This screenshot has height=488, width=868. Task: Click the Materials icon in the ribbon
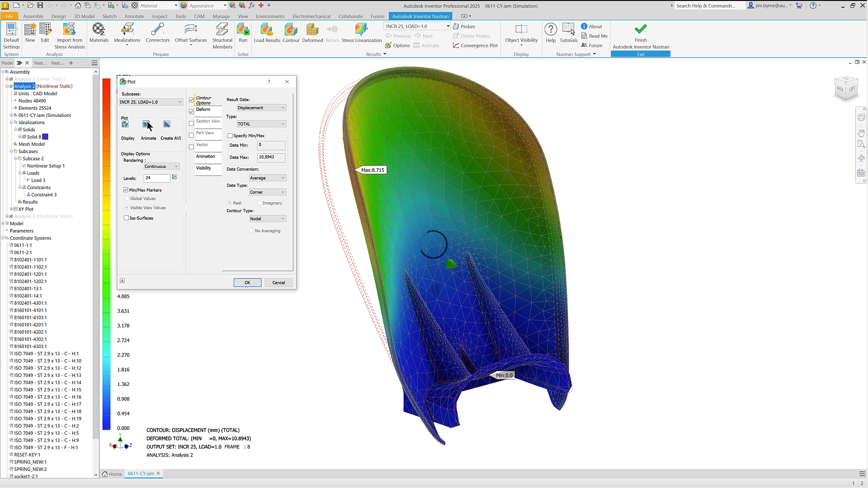(99, 29)
